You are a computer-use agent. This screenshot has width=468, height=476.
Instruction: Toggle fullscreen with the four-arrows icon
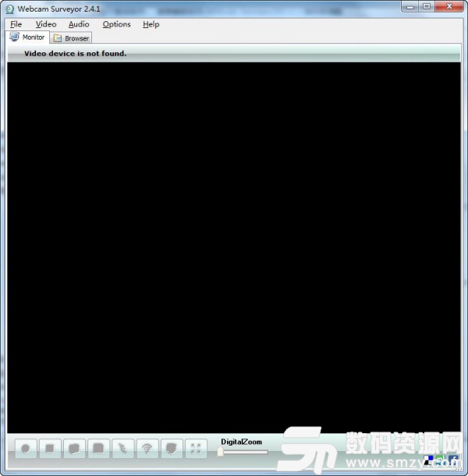coord(196,449)
